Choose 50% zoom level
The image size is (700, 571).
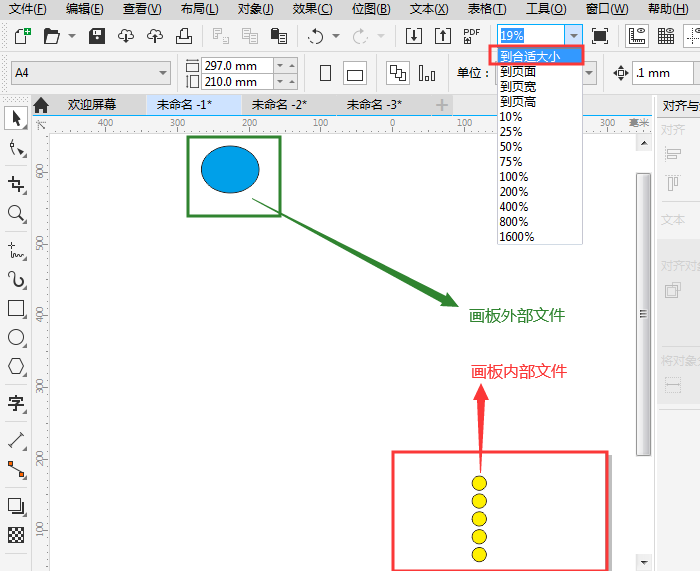540,147
